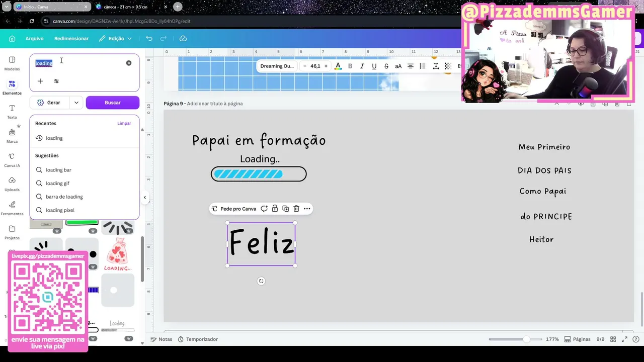644x362 pixels.
Task: Open the text color picker
Action: pos(338,66)
